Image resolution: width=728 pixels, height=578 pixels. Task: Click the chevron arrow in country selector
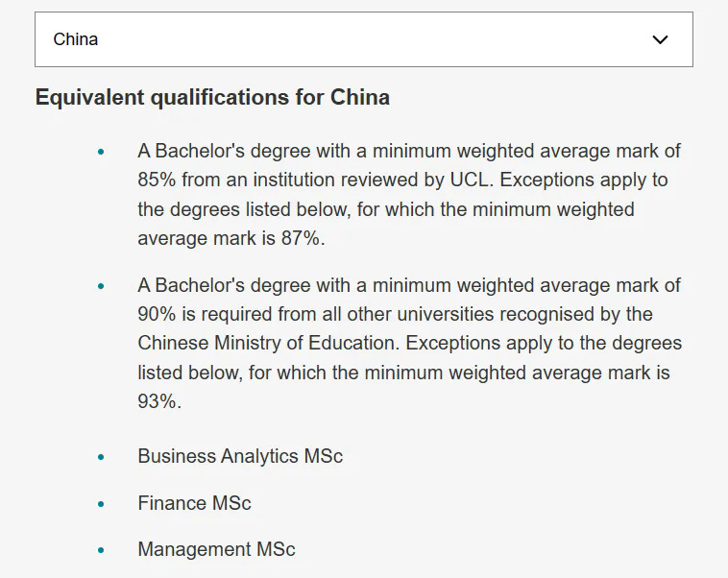pyautogui.click(x=660, y=39)
